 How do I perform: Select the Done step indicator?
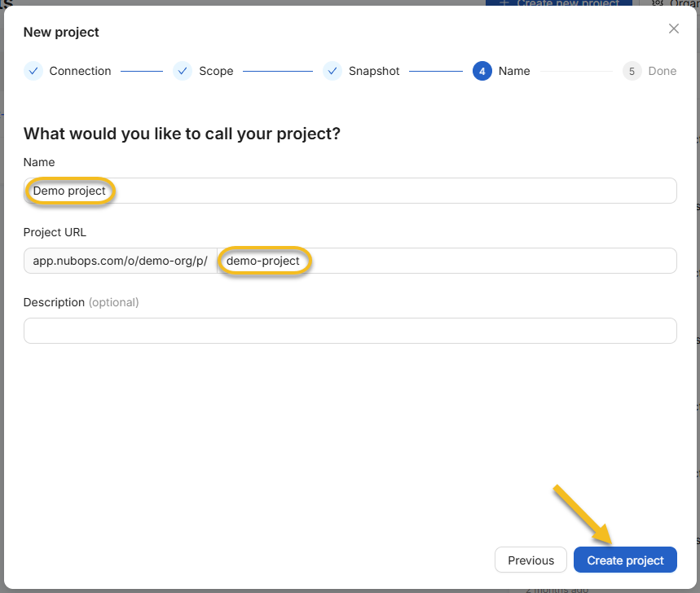point(649,71)
